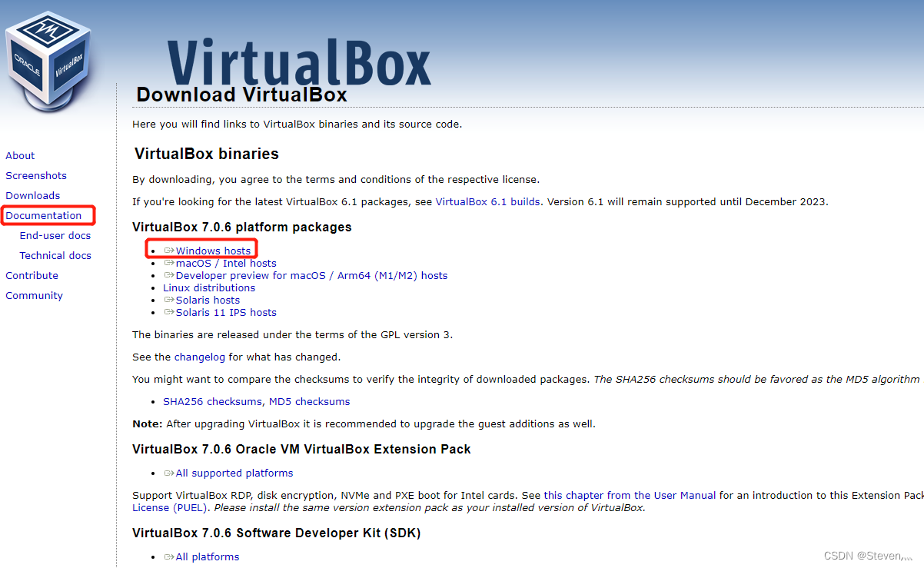This screenshot has width=924, height=568.
Task: Open the Community page
Action: click(x=34, y=295)
